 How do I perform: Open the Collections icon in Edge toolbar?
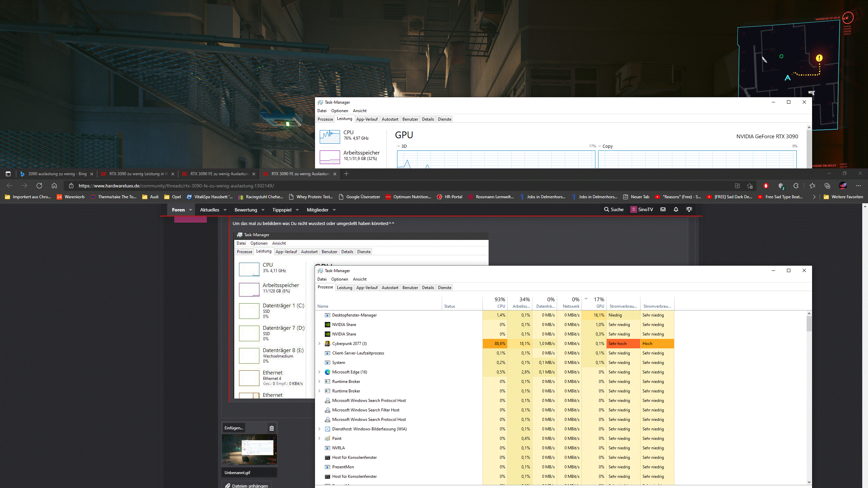click(827, 186)
